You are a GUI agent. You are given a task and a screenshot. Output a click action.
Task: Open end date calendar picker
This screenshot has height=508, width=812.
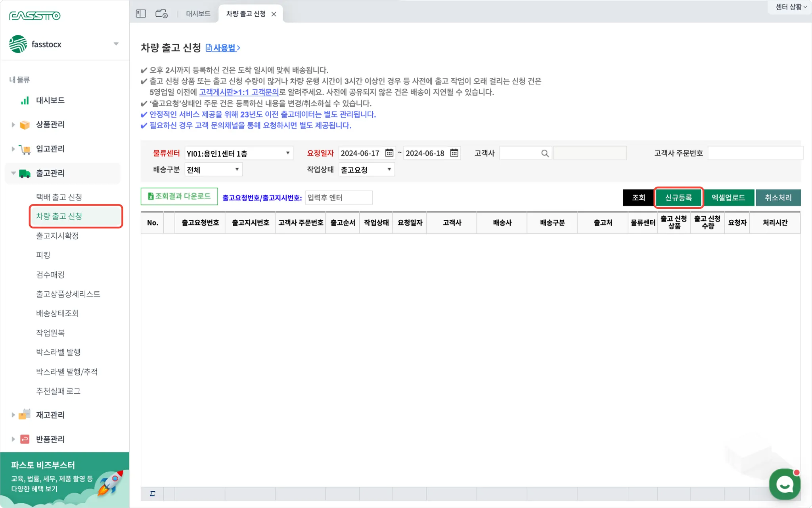coord(454,153)
